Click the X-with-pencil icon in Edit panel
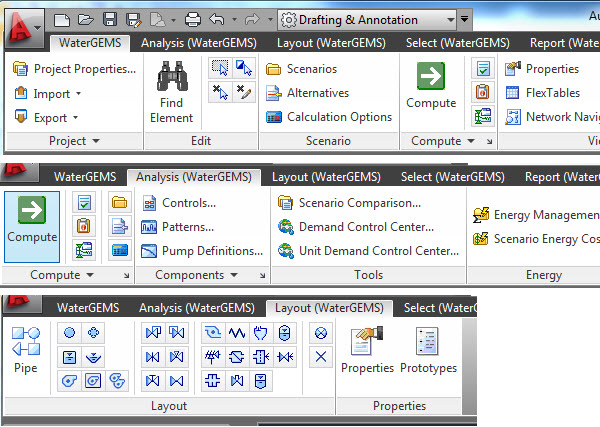 coord(244,92)
